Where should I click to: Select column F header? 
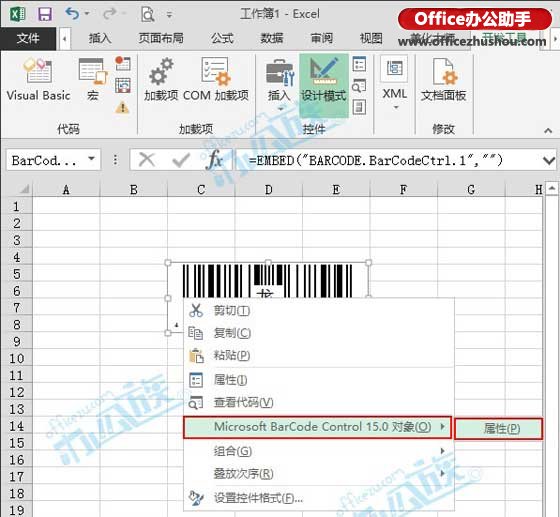click(403, 189)
